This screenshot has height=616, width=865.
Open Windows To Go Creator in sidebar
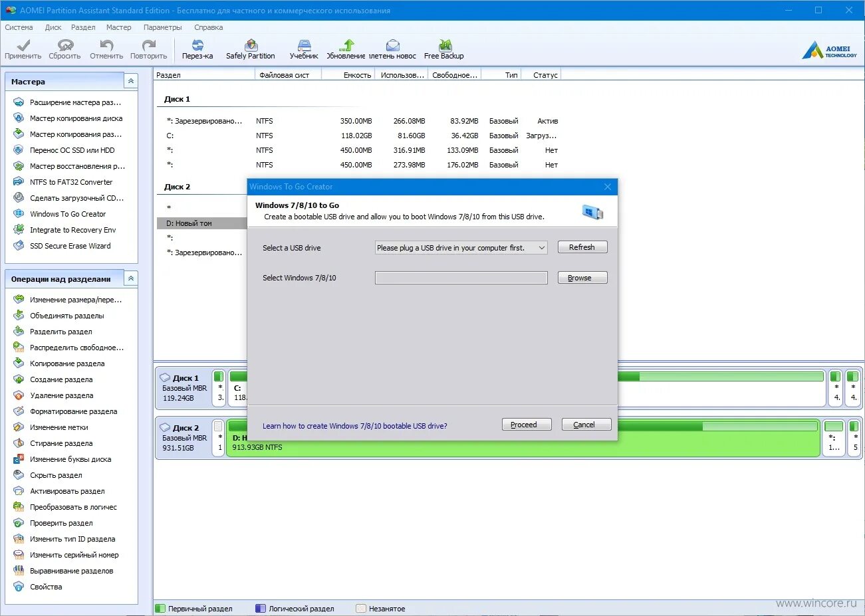coord(68,214)
